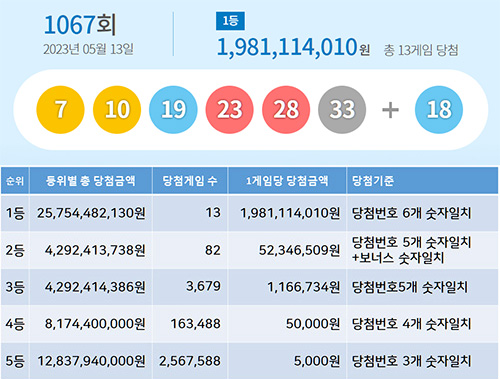Select total prize 25,754,482,130원
Image resolution: width=500 pixels, height=379 pixels.
91,213
